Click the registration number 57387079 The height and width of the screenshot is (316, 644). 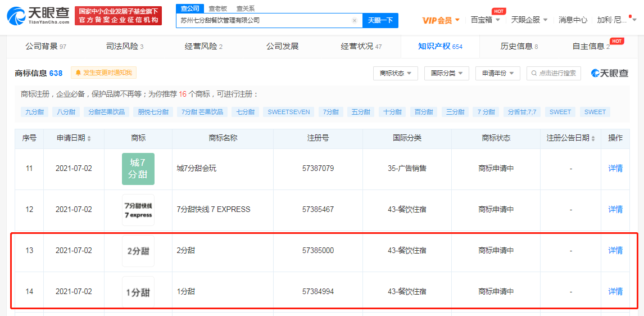tap(318, 168)
